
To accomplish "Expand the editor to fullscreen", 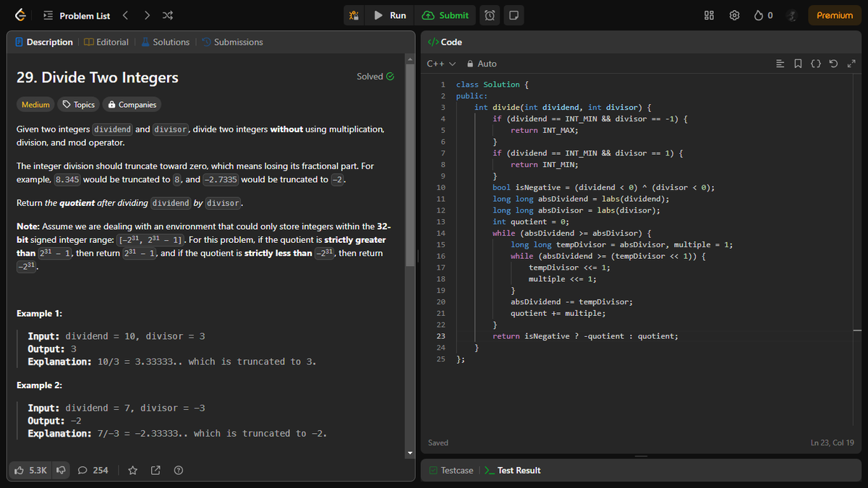I will (851, 64).
